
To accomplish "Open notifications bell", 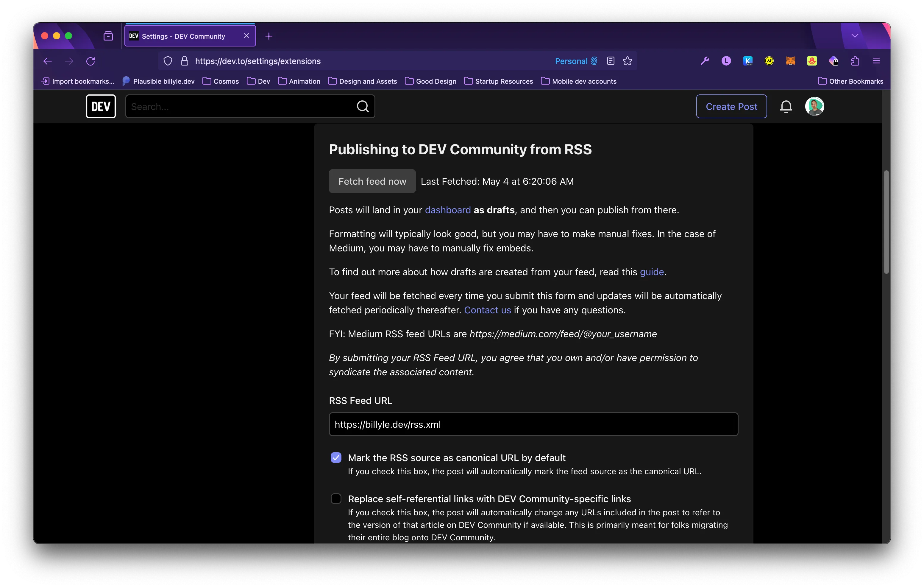I will (x=786, y=106).
